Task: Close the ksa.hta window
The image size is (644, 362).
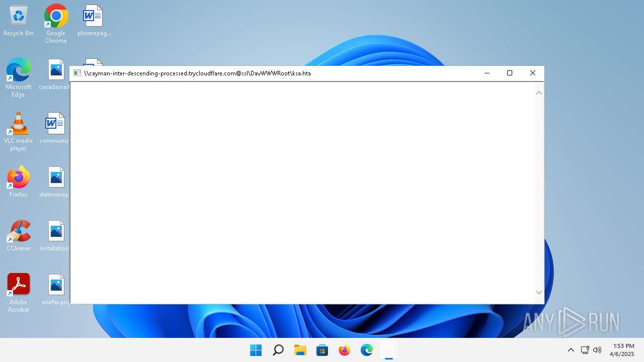Action: [533, 73]
